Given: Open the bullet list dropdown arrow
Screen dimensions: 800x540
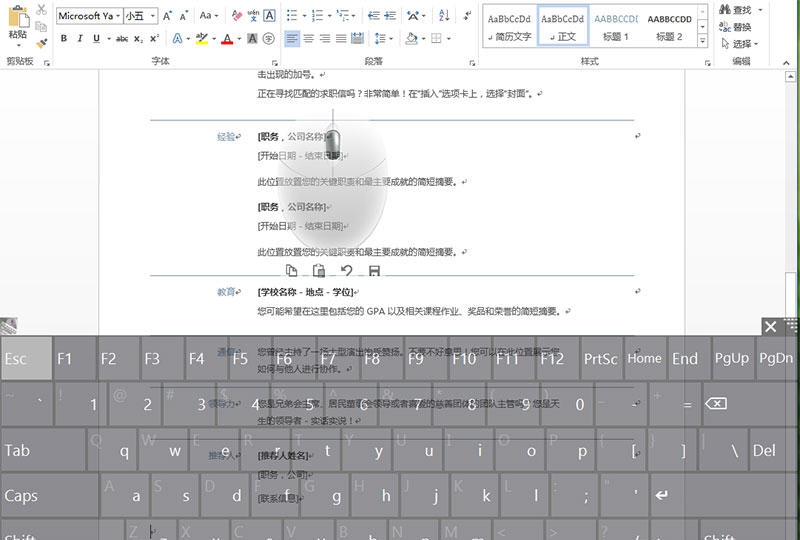Looking at the screenshot, I should point(304,16).
